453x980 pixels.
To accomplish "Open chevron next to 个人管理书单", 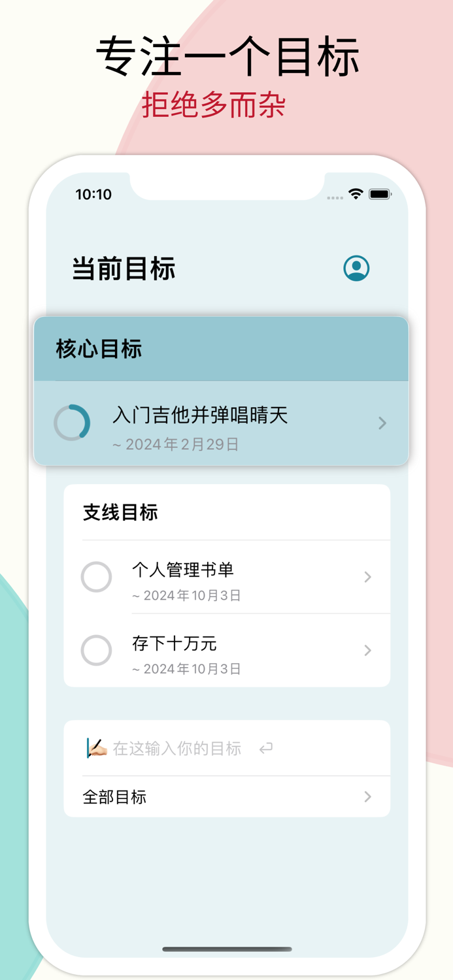I will pyautogui.click(x=367, y=577).
